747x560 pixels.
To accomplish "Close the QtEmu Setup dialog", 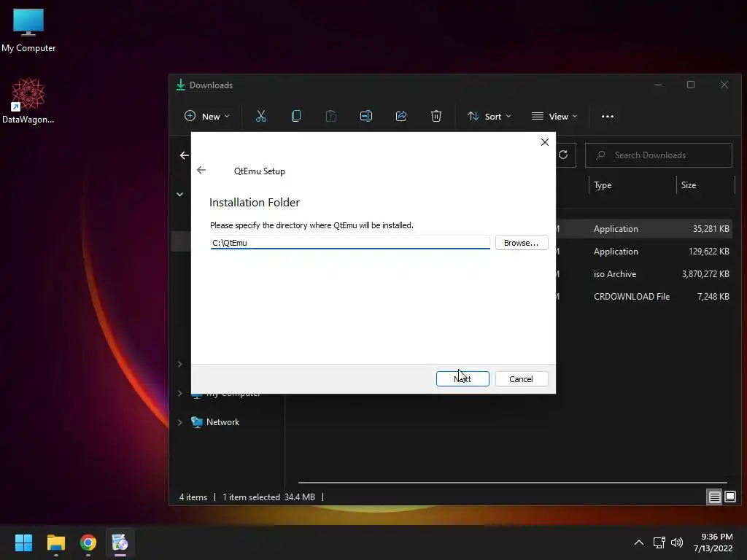I will pyautogui.click(x=544, y=142).
